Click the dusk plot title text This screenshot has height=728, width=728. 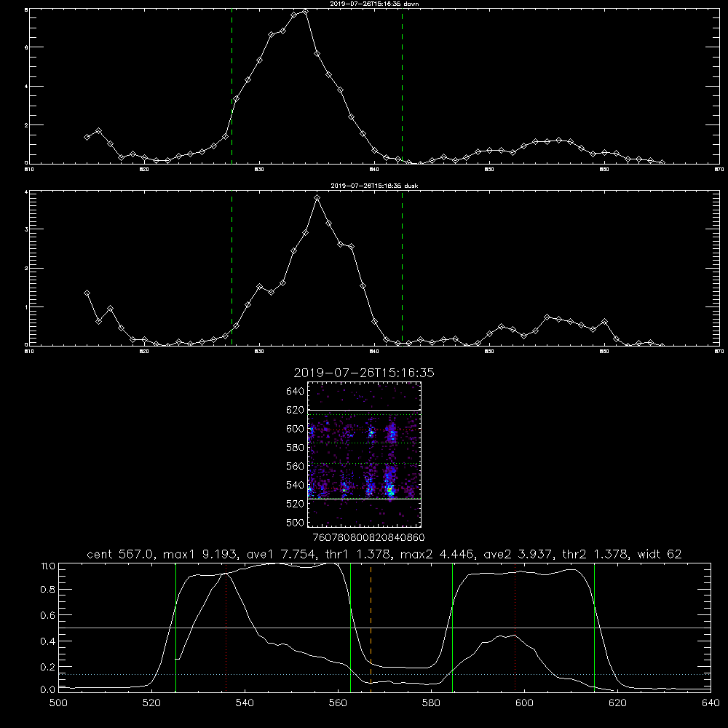tap(374, 186)
